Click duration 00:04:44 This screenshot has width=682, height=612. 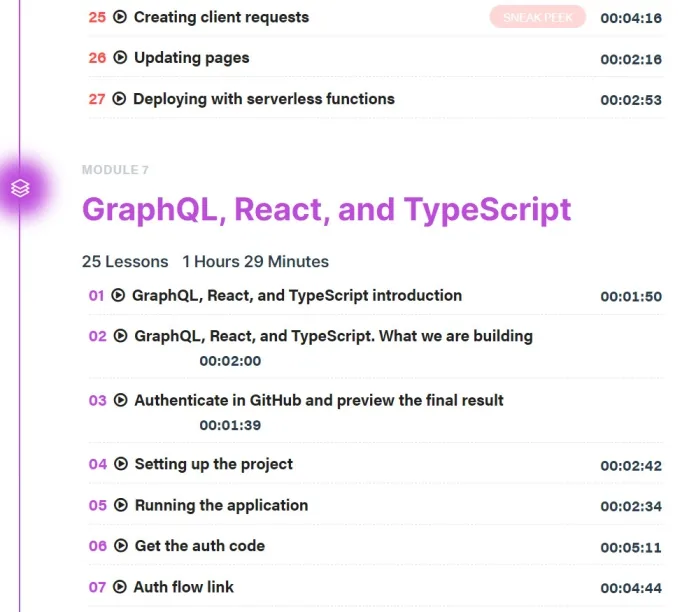[631, 588]
